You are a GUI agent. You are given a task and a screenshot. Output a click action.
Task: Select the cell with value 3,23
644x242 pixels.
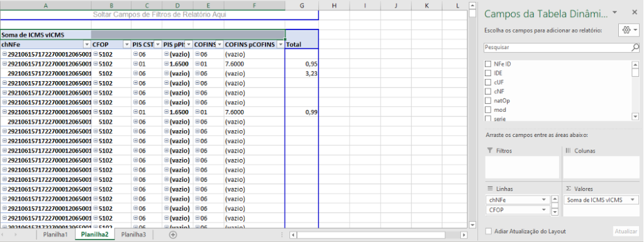[302, 74]
